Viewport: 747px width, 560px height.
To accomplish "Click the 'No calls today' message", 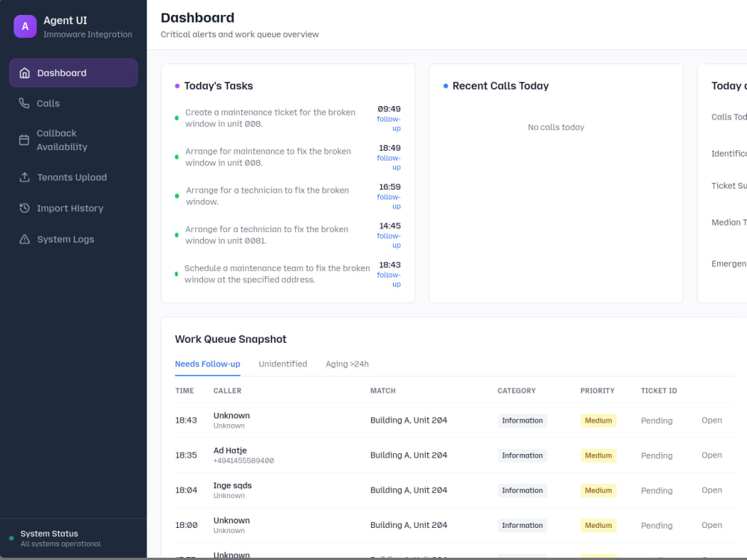I will (556, 127).
